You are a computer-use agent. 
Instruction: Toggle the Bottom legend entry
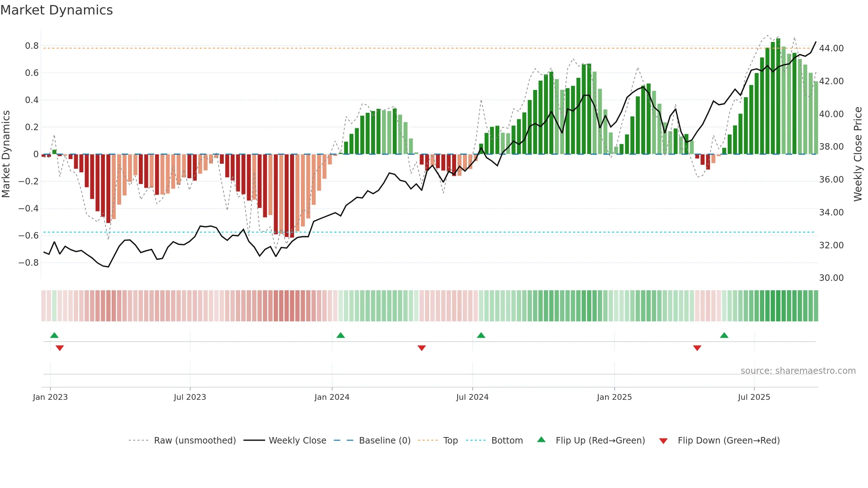click(x=494, y=440)
